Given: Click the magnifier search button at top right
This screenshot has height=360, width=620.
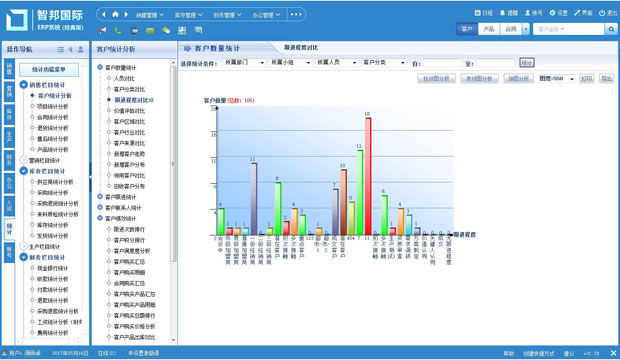Looking at the screenshot, I should coord(611,29).
